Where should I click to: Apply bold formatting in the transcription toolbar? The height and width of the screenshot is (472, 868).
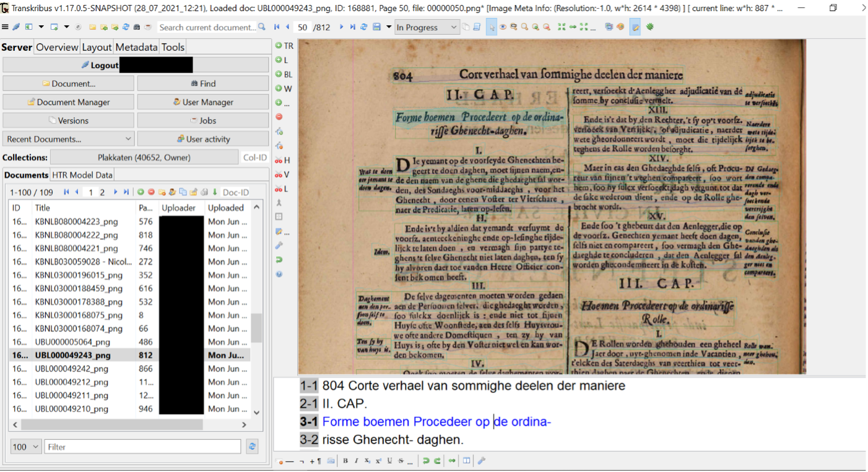pyautogui.click(x=344, y=461)
